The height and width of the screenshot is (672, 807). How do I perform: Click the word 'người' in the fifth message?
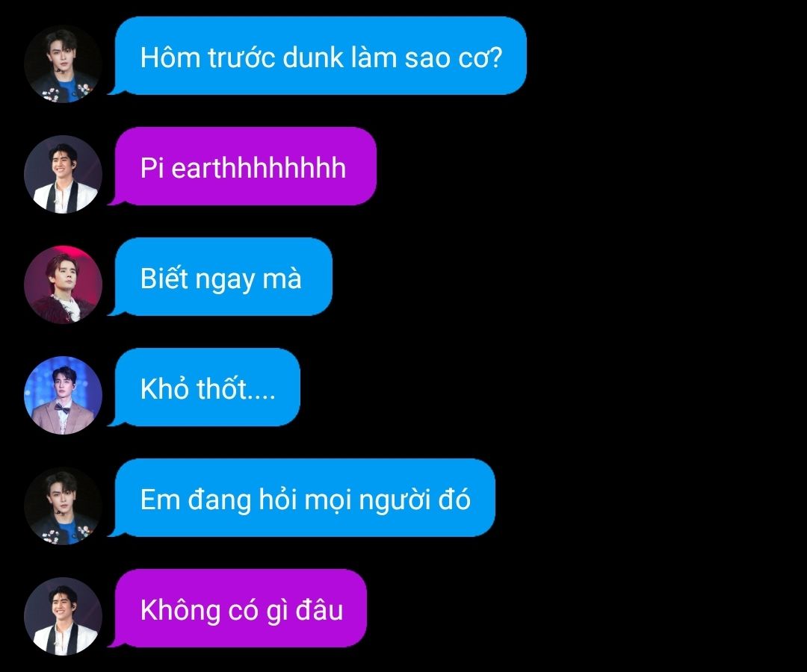click(x=395, y=501)
